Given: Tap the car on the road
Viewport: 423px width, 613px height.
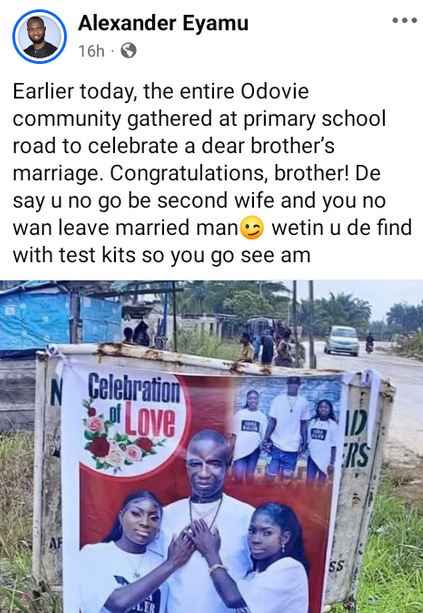Looking at the screenshot, I should [342, 341].
